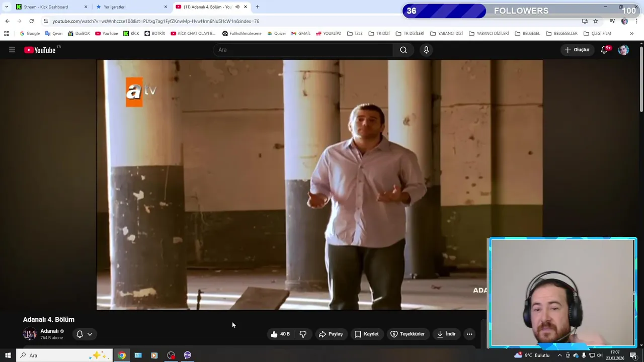Expand the notification preference chevron beside the bell
The width and height of the screenshot is (644, 362).
coord(90,334)
